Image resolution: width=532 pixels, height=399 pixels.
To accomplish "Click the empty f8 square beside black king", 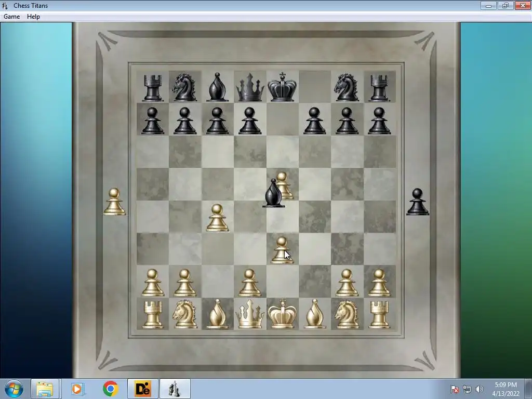I will tap(314, 87).
